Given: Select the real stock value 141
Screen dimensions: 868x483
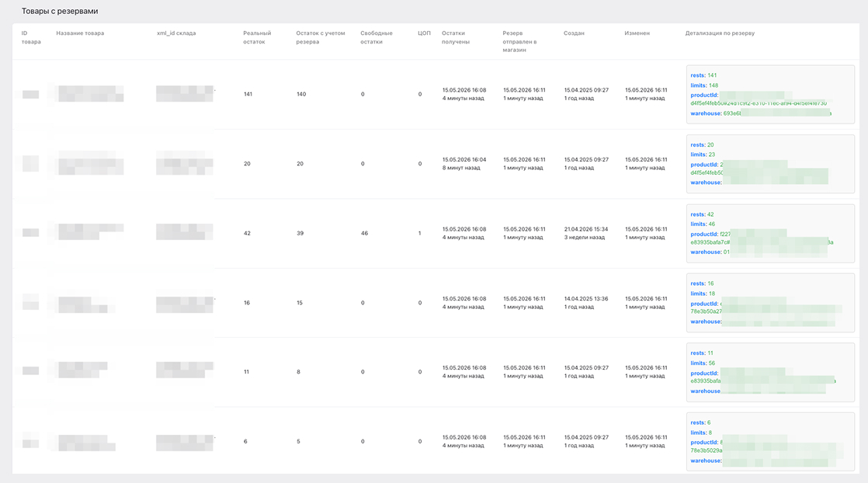Looking at the screenshot, I should [x=248, y=94].
